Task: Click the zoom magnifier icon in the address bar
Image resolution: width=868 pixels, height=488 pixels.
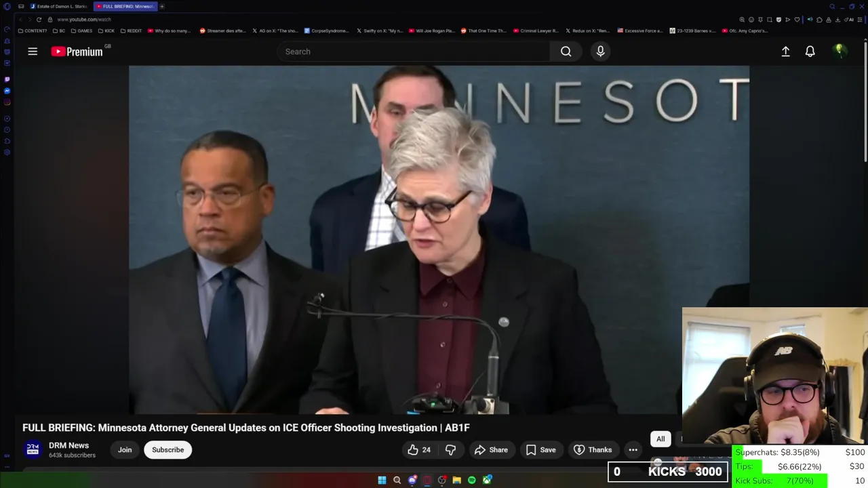Action: point(742,20)
